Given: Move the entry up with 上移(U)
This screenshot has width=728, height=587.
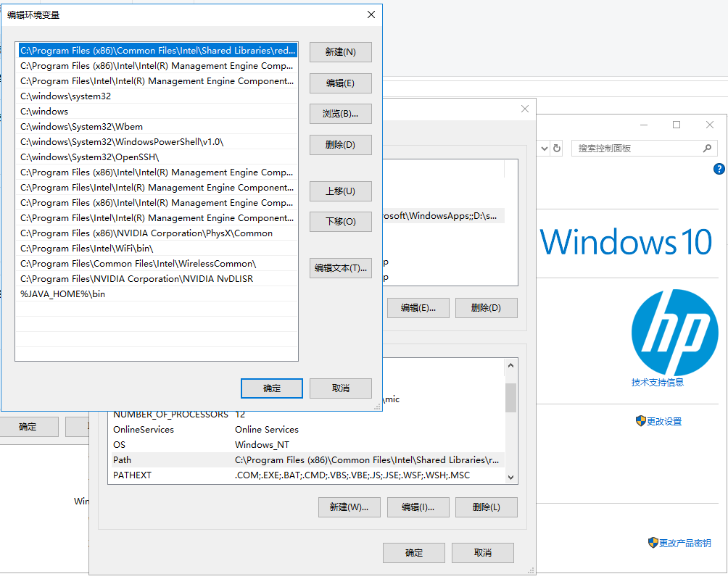Looking at the screenshot, I should [x=340, y=191].
